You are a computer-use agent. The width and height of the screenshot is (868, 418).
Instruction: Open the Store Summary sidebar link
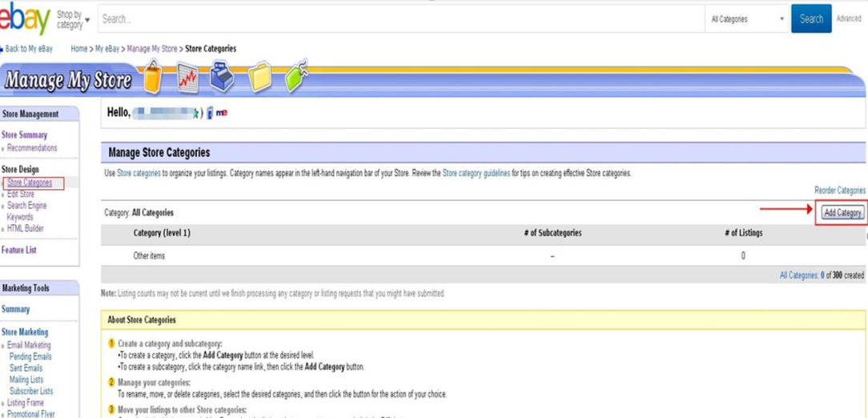pyautogui.click(x=25, y=135)
